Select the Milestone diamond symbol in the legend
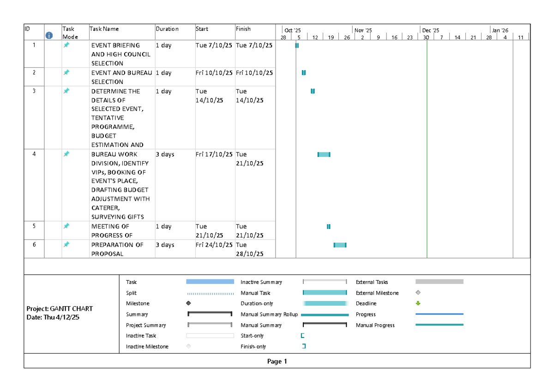Screen dimensions: 554x392 (x=188, y=303)
